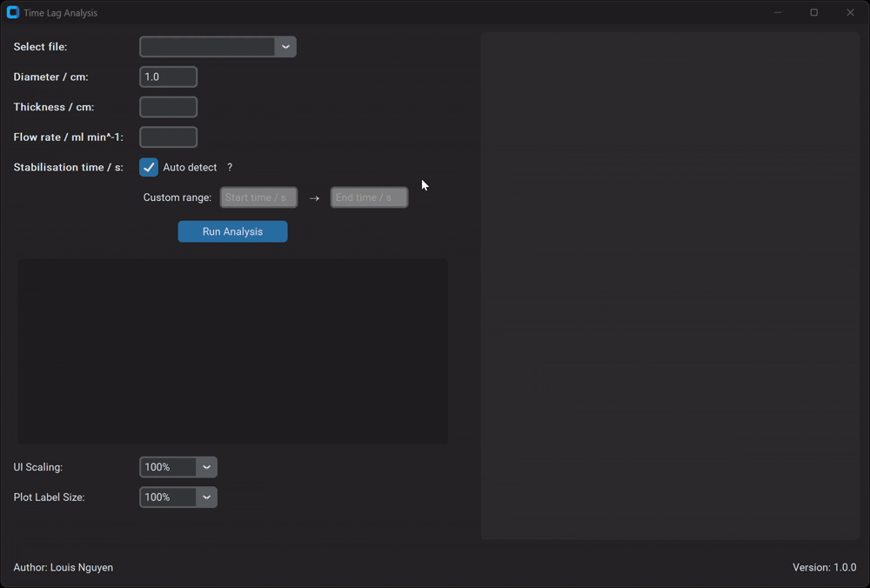Click the End time custom range field
The width and height of the screenshot is (870, 588).
click(369, 198)
